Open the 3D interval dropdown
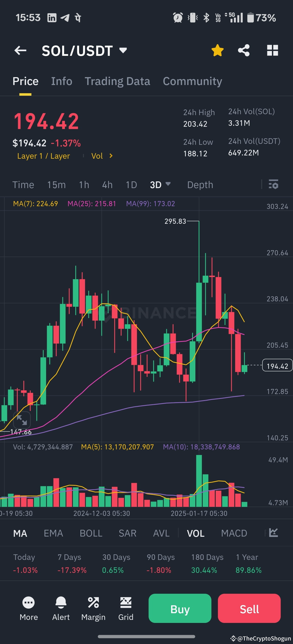This screenshot has width=293, height=644. tap(160, 185)
